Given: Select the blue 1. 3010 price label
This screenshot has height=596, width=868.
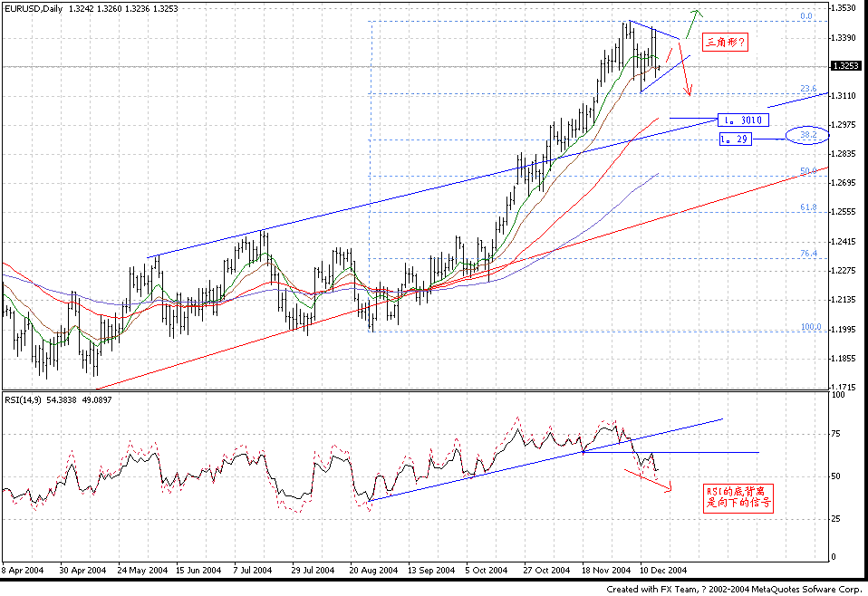Looking at the screenshot, I should pos(744,120).
